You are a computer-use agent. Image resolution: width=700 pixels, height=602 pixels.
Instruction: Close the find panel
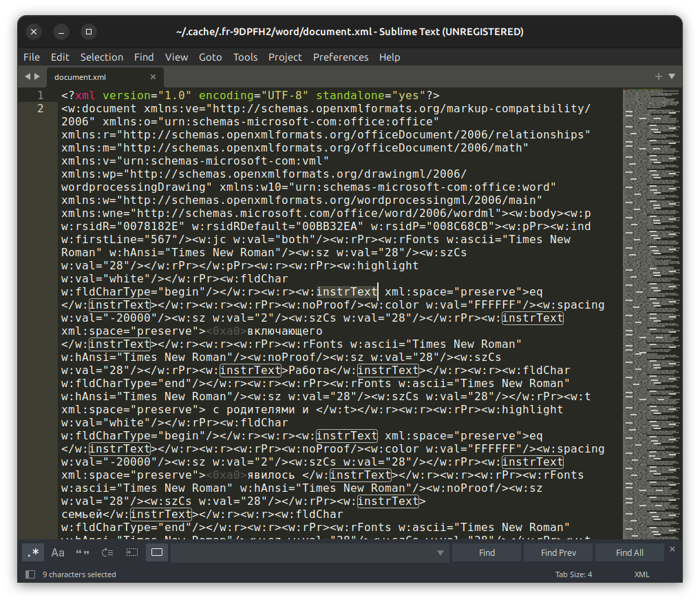672,549
